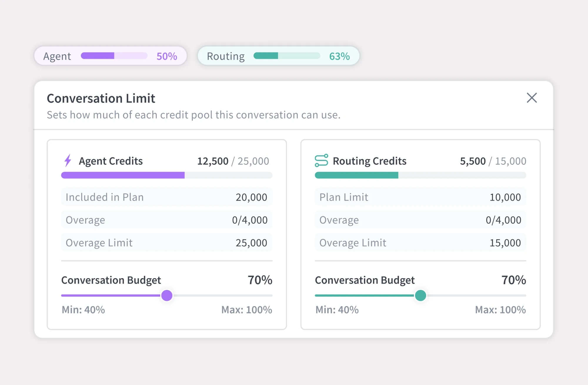Select the Overage Limit 25,000 row
The width and height of the screenshot is (588, 385).
pos(167,243)
